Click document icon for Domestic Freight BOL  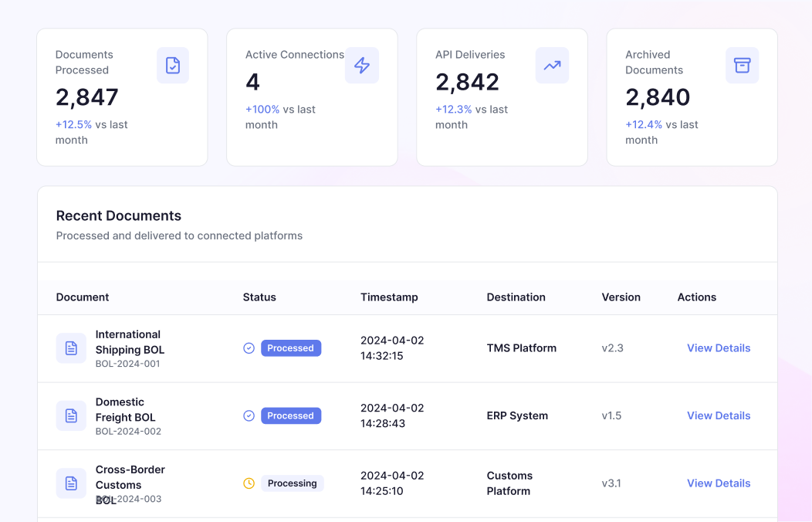tap(72, 415)
